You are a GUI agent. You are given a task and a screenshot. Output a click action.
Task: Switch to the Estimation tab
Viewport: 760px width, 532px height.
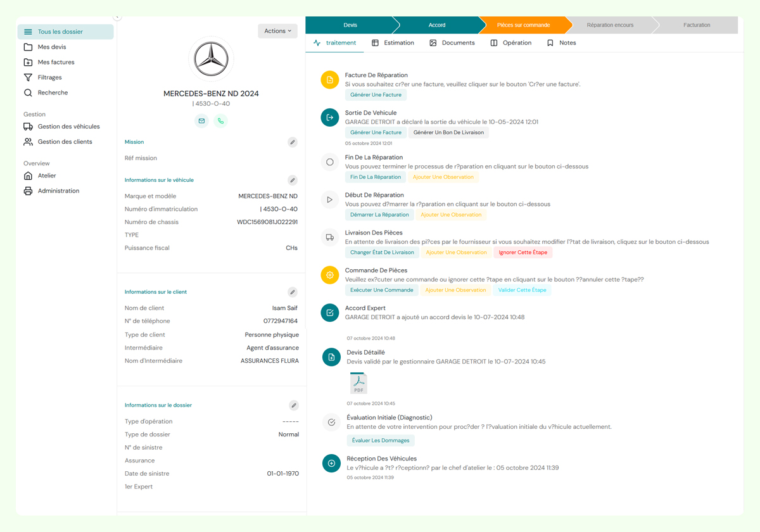pos(393,43)
